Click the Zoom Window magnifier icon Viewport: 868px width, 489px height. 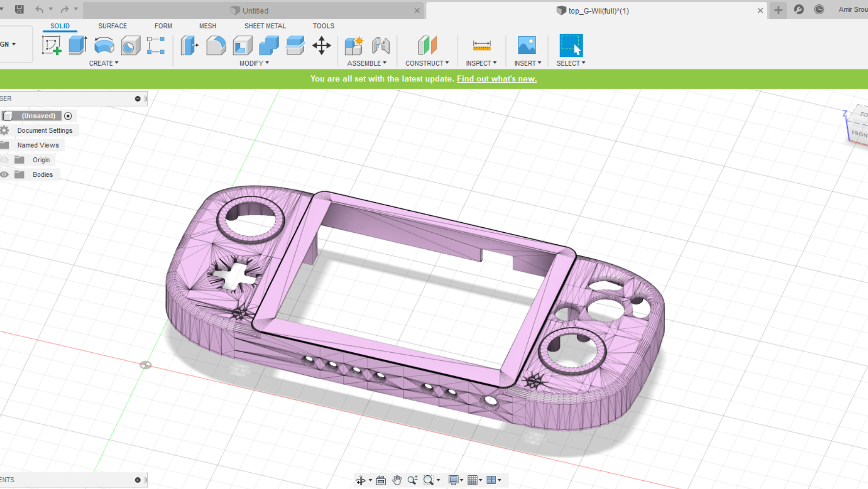(428, 480)
